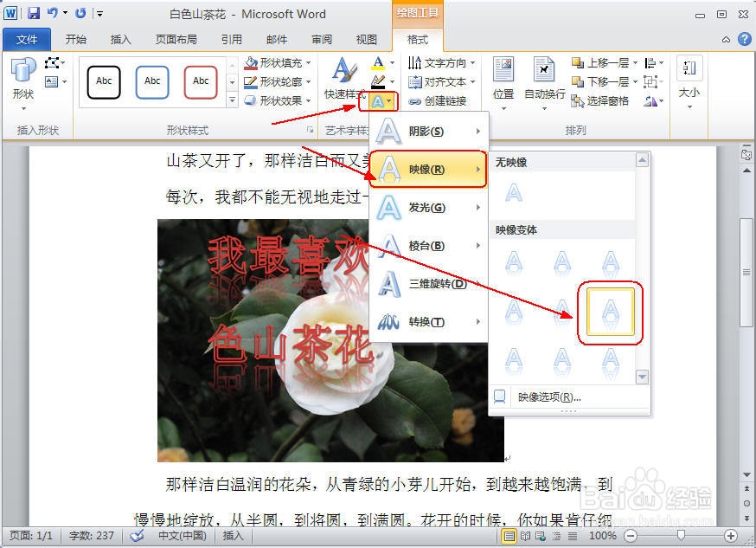Switch to the Review (审阅) tab

point(322,40)
